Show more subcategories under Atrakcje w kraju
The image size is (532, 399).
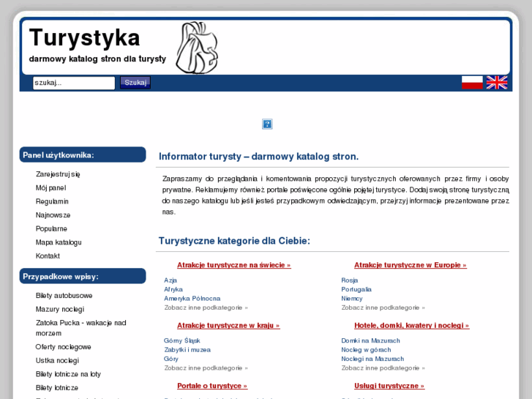206,368
